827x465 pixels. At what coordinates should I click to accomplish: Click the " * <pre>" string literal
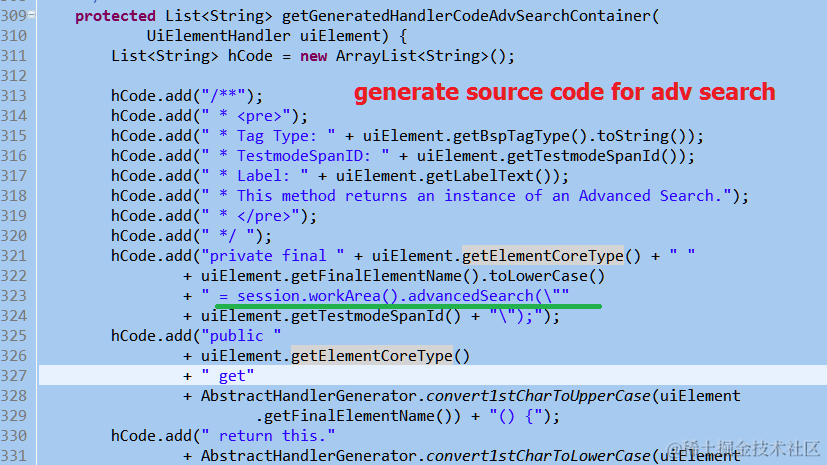tap(246, 116)
